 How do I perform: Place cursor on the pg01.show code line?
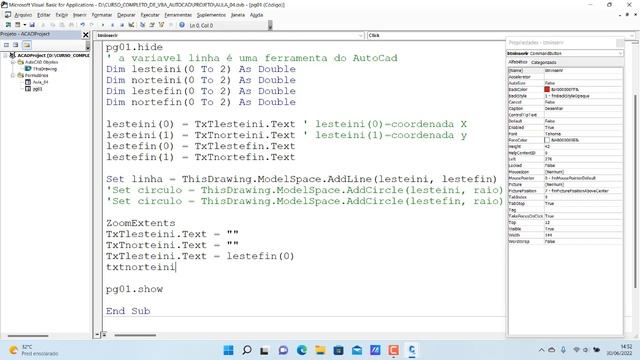(x=134, y=289)
